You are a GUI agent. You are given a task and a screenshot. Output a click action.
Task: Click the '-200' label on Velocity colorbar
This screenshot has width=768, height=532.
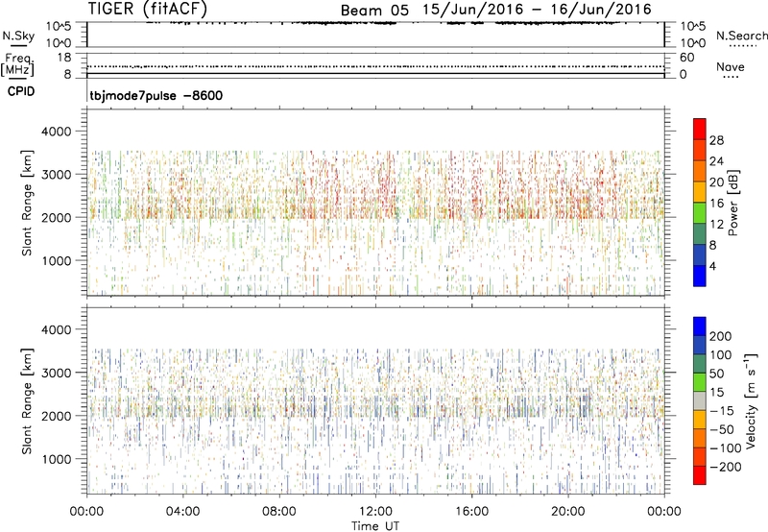tap(725, 467)
